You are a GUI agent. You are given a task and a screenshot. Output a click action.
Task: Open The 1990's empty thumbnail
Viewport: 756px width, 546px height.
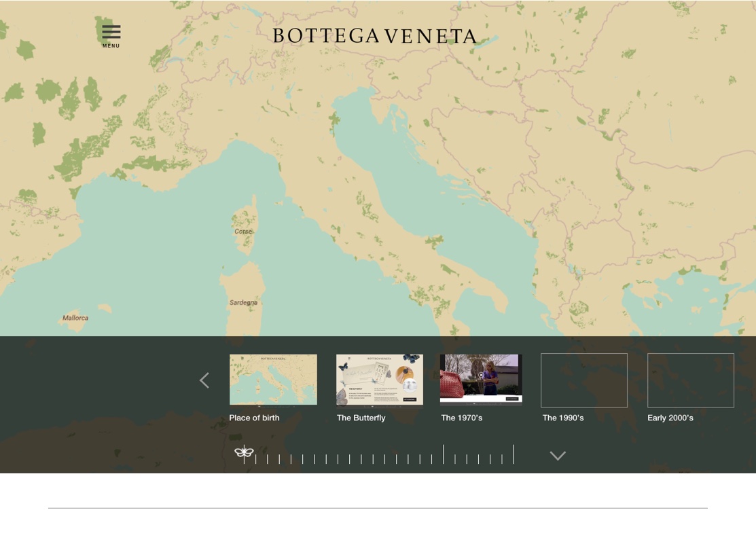584,380
